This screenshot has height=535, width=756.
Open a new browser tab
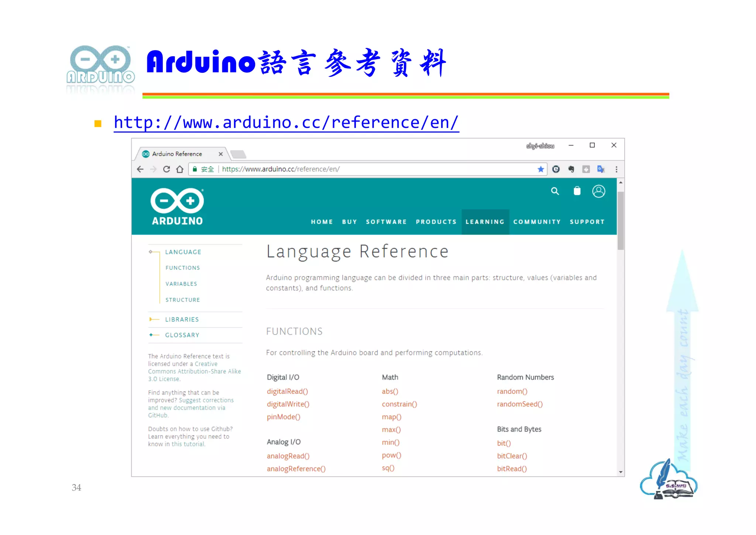[238, 154]
